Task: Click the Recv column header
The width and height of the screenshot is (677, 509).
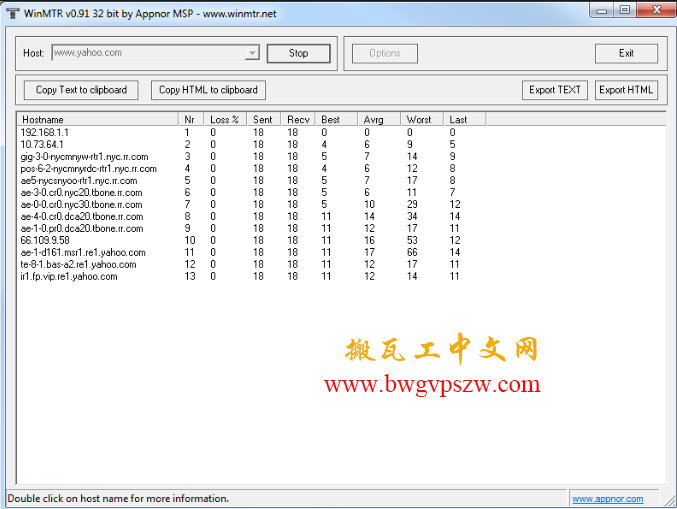Action: click(298, 120)
